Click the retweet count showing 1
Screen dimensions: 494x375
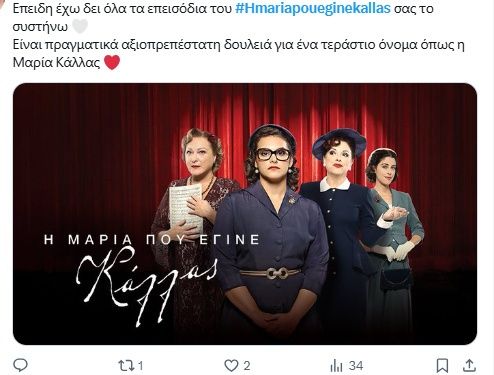(140, 366)
